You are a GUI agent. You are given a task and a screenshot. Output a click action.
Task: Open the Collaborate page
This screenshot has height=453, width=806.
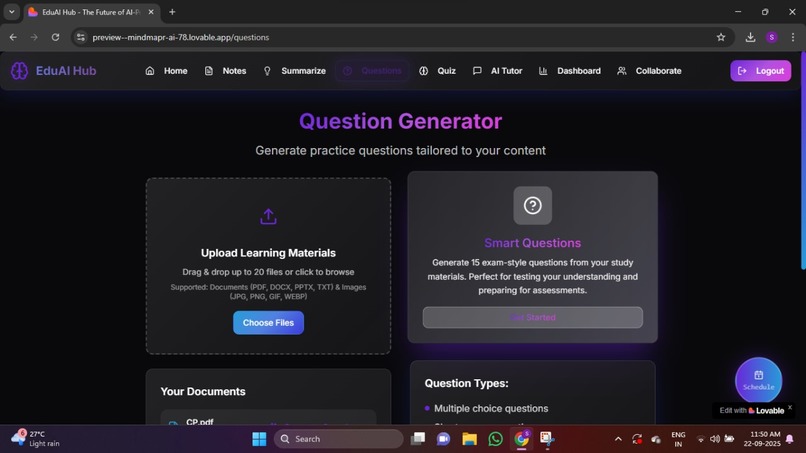point(649,71)
